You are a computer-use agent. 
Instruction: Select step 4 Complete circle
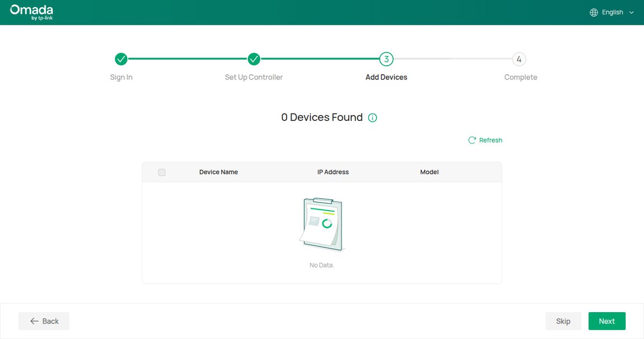(519, 59)
